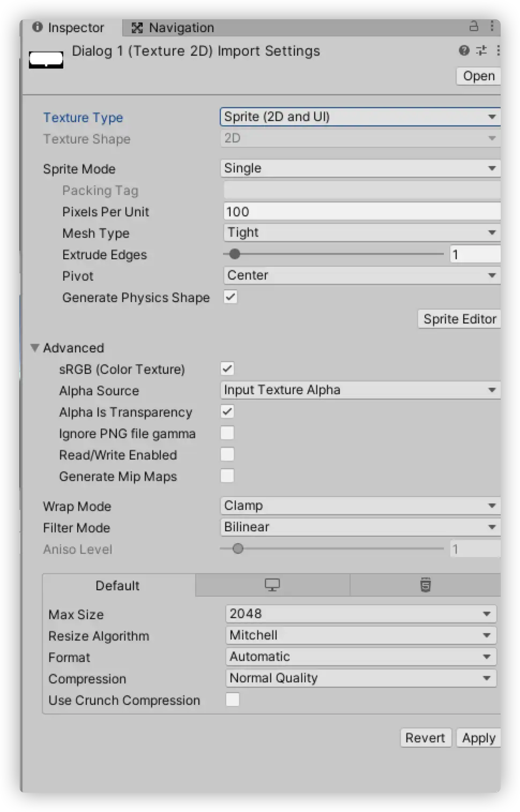Enable Generate Mip Maps checkbox

point(227,476)
